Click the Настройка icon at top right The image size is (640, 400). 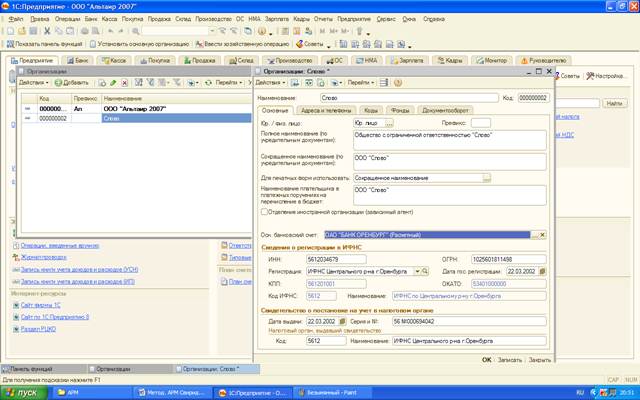(x=590, y=76)
